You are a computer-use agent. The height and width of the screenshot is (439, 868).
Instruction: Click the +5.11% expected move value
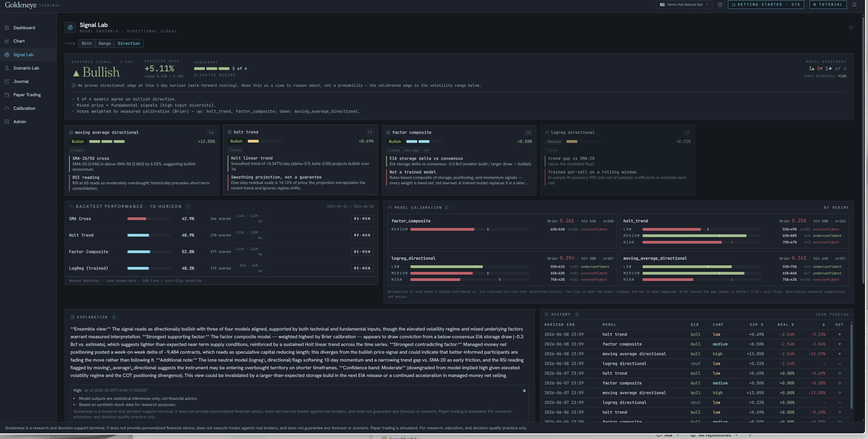(159, 69)
